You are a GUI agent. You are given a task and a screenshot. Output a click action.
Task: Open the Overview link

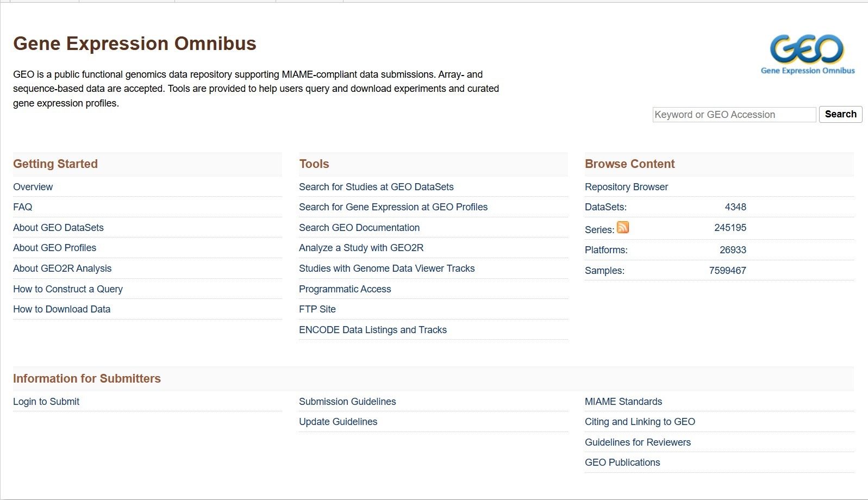33,187
